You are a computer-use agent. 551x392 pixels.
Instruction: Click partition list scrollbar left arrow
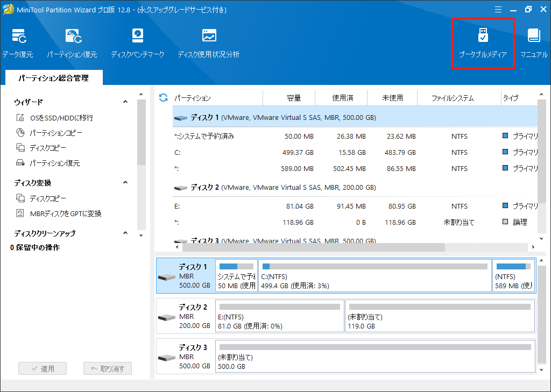tap(177, 247)
